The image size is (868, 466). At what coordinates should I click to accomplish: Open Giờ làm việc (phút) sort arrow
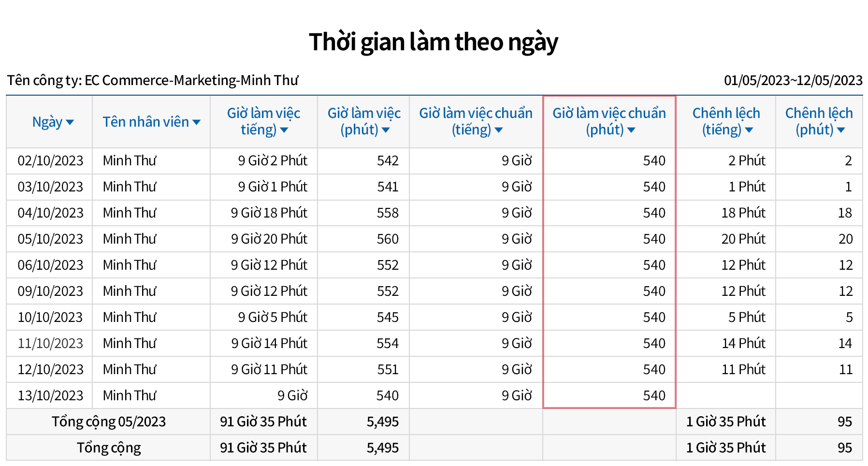point(386,130)
